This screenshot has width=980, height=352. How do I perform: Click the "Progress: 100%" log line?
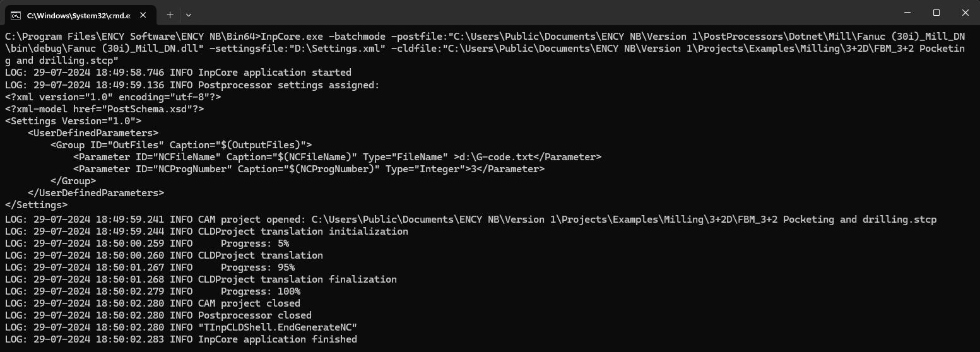point(260,291)
